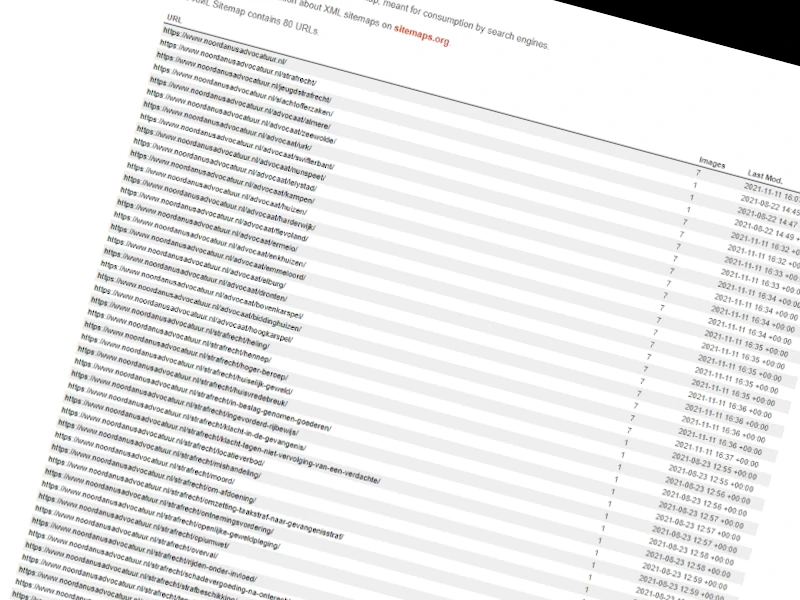Open the openlijke-geweldpleging link

(160, 515)
